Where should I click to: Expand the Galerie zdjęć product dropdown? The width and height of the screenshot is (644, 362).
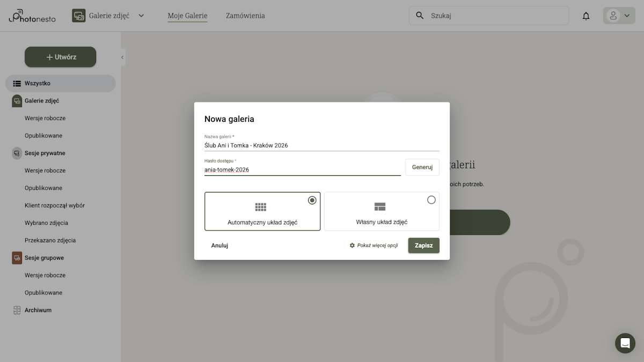point(141,16)
